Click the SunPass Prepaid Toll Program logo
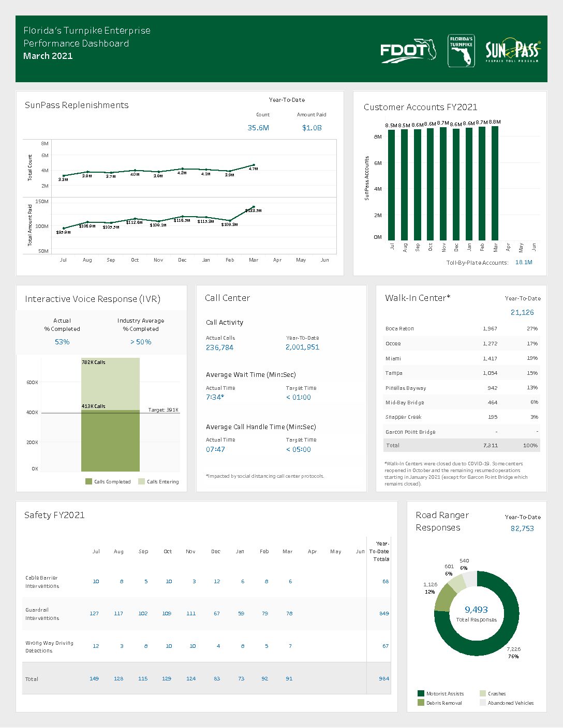The image size is (563, 728). point(512,51)
